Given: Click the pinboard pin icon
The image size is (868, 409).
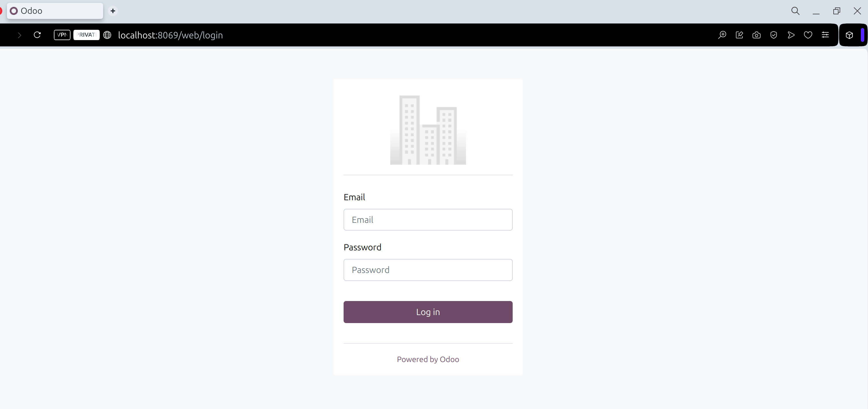Looking at the screenshot, I should pyautogui.click(x=739, y=35).
